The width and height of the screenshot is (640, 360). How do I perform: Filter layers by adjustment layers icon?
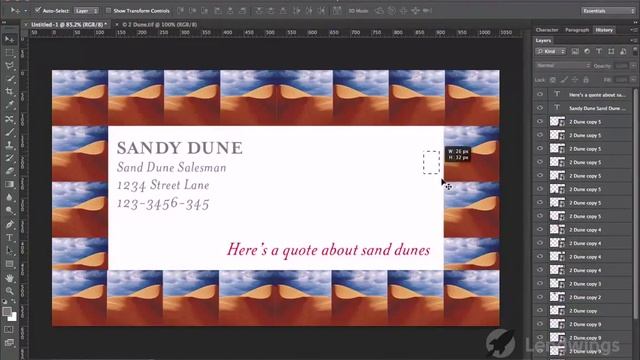point(587,51)
